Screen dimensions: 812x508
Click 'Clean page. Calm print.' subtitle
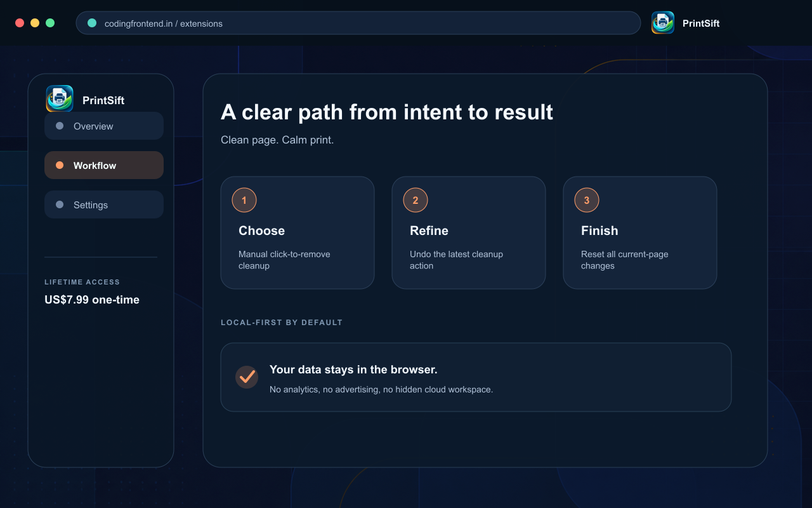point(277,140)
